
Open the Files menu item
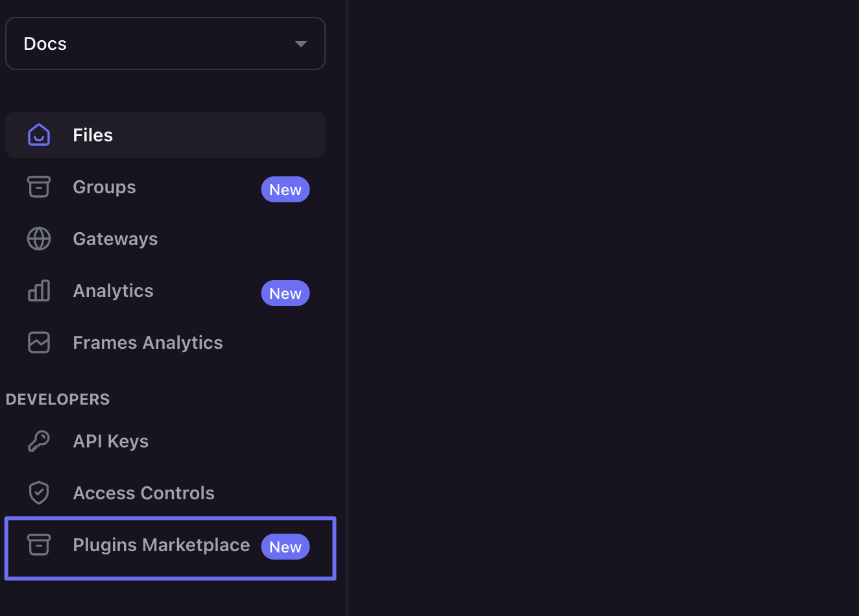(93, 135)
